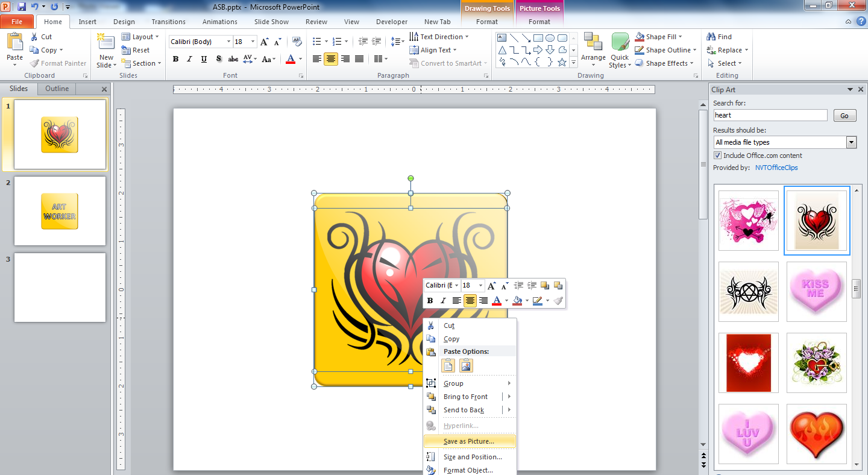Click Go button in Clip Art pane
This screenshot has height=475, width=868.
(x=844, y=116)
